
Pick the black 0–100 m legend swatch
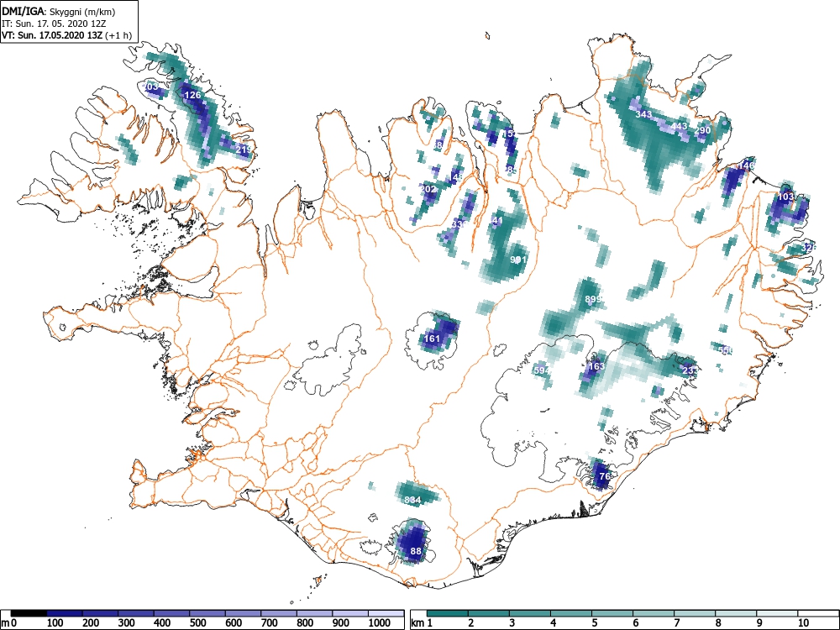coord(29,613)
